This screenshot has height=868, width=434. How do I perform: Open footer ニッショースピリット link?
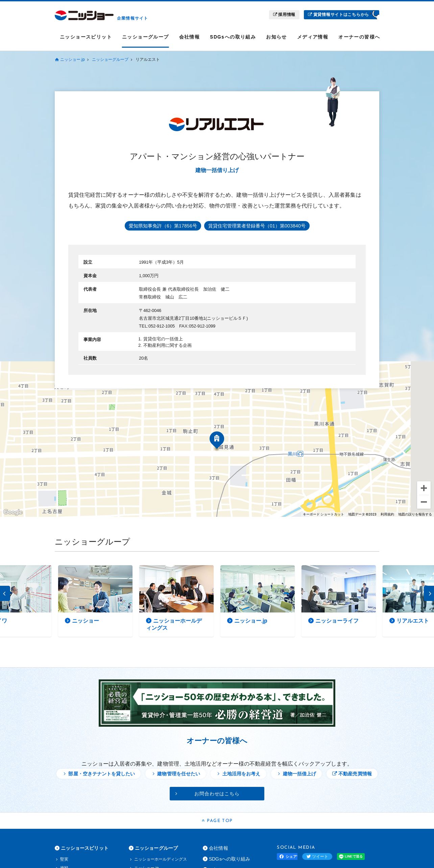pos(81,848)
